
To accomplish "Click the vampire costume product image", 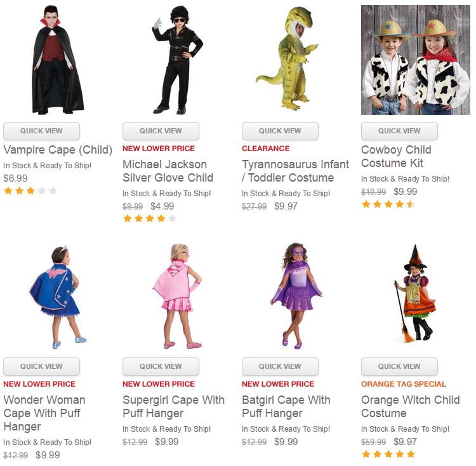I will [x=58, y=60].
